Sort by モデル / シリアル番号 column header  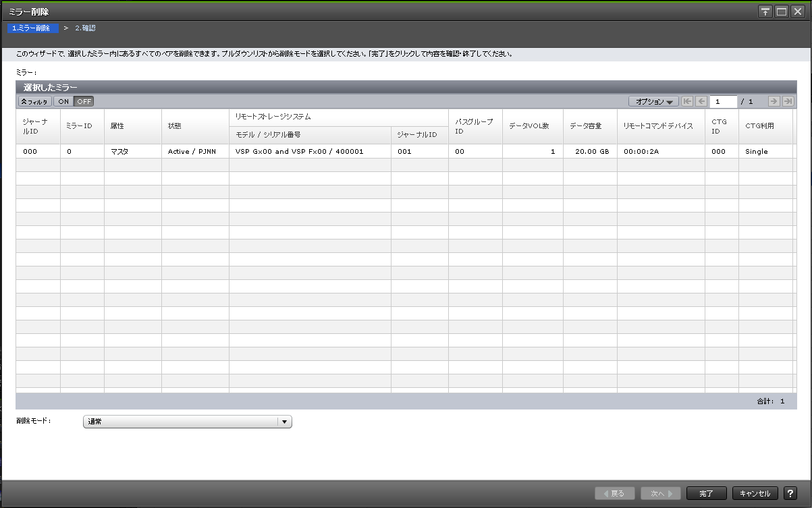(310, 135)
